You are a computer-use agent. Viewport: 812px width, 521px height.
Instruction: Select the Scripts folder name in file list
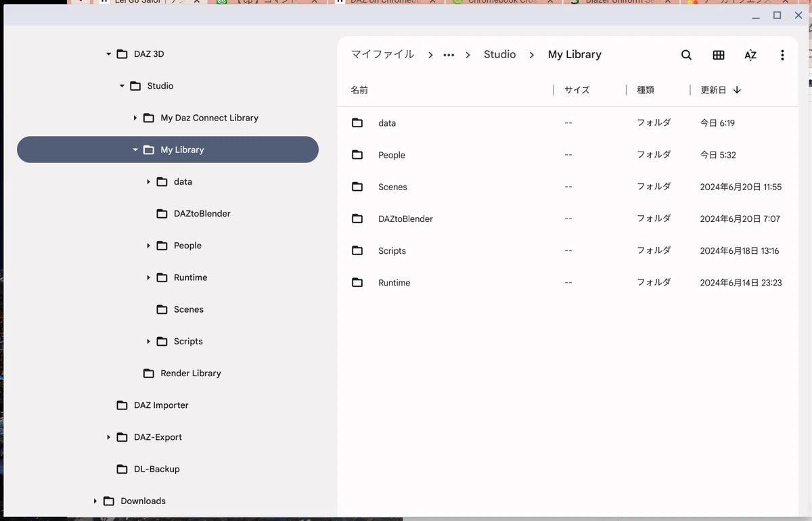point(392,250)
